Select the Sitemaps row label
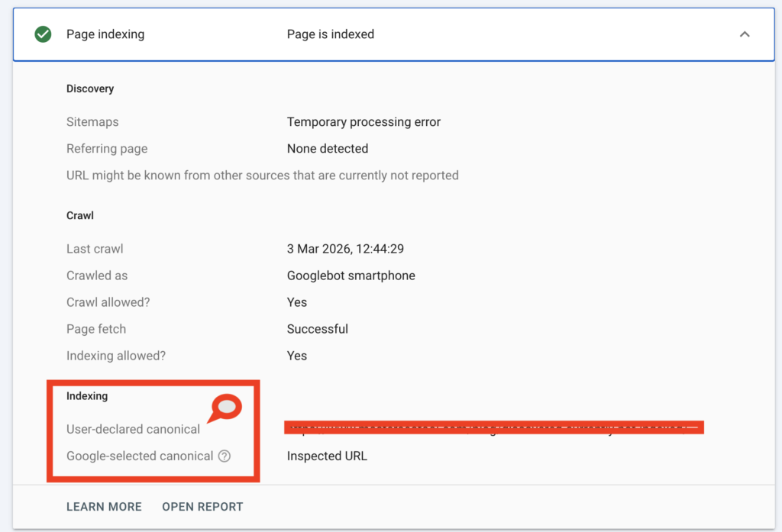This screenshot has width=782, height=532. (92, 121)
